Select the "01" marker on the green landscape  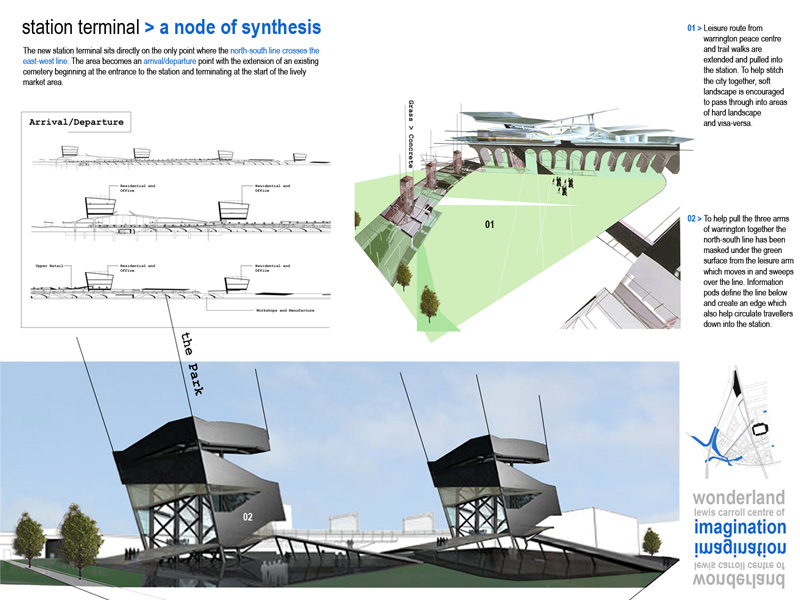tap(490, 225)
